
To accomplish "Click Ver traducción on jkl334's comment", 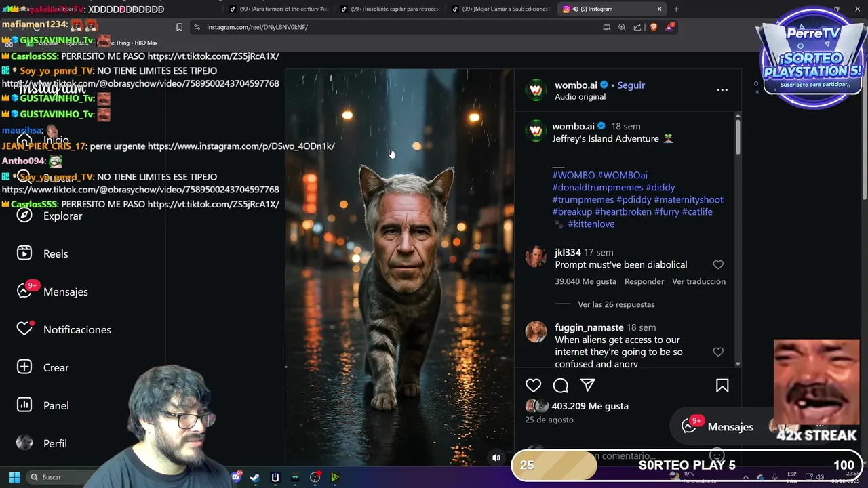I will (x=698, y=281).
